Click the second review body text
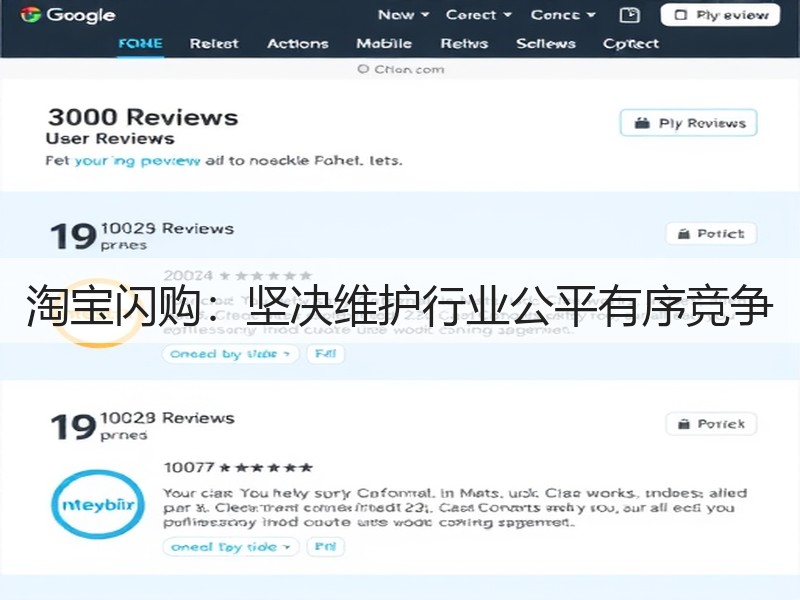The width and height of the screenshot is (800, 600). click(455, 508)
